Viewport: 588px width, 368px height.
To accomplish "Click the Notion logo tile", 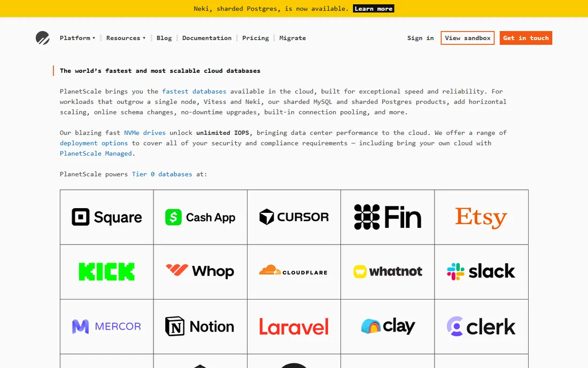I will [x=200, y=327].
